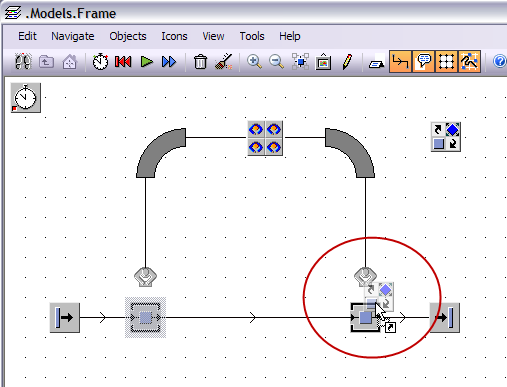This screenshot has height=387, width=507.
Task: Toggle the grid display button
Action: (x=446, y=62)
